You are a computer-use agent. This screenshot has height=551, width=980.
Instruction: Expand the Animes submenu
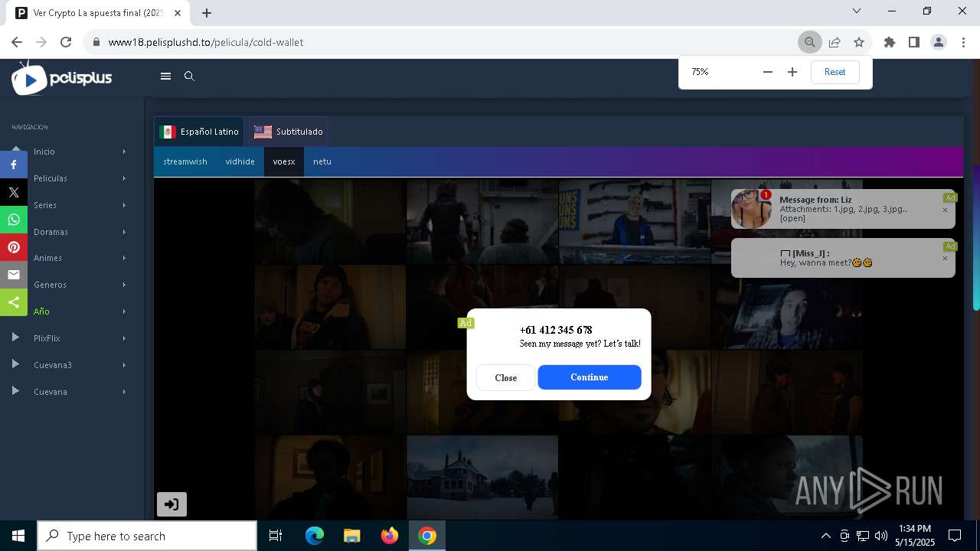[x=124, y=258]
